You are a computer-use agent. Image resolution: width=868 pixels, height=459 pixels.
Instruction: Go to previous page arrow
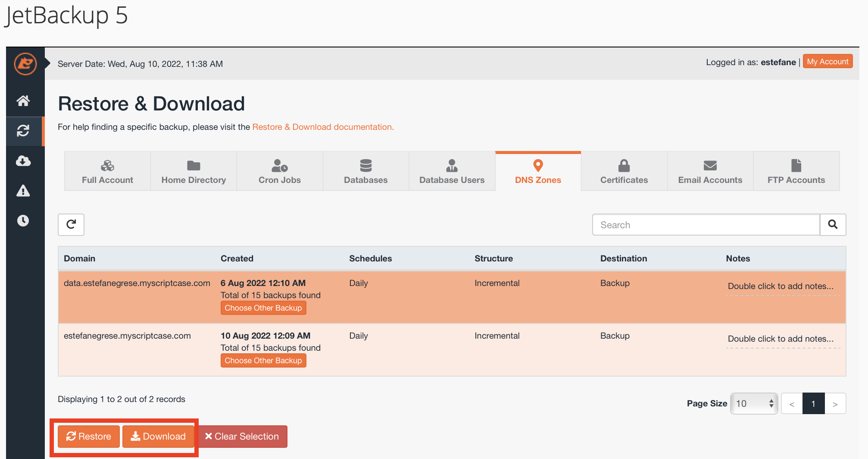click(792, 404)
